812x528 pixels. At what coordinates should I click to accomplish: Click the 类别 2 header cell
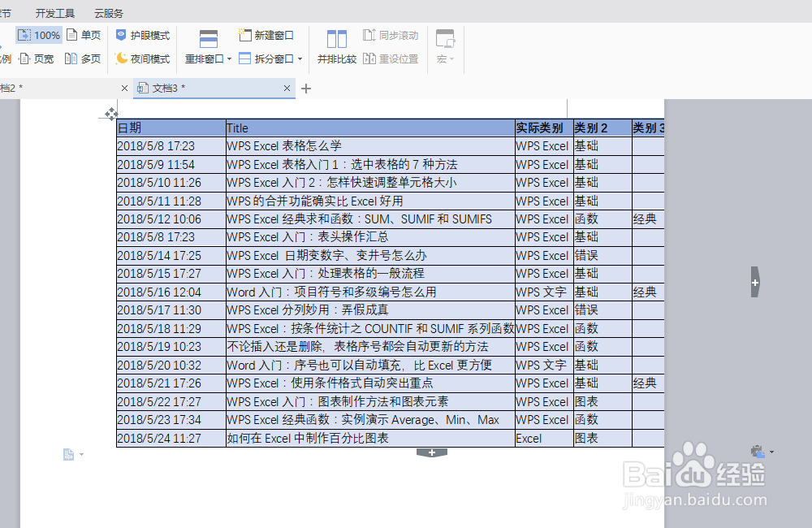tap(603, 128)
